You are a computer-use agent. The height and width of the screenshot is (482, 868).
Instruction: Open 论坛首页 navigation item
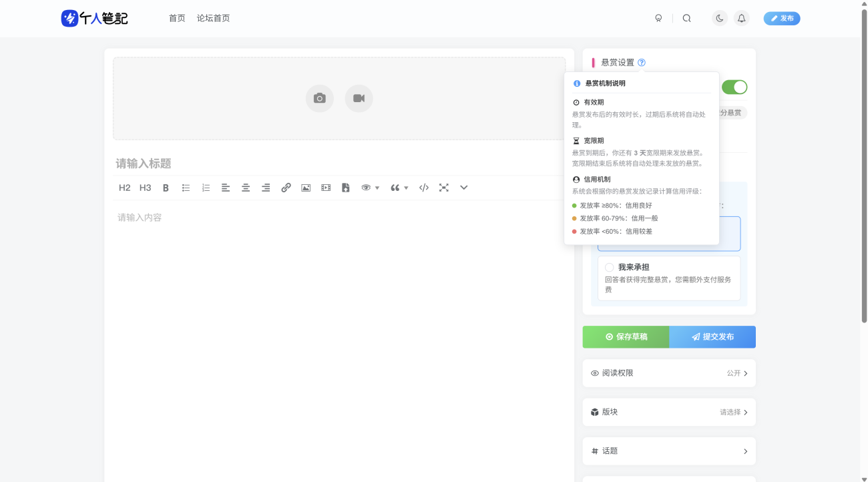(213, 19)
